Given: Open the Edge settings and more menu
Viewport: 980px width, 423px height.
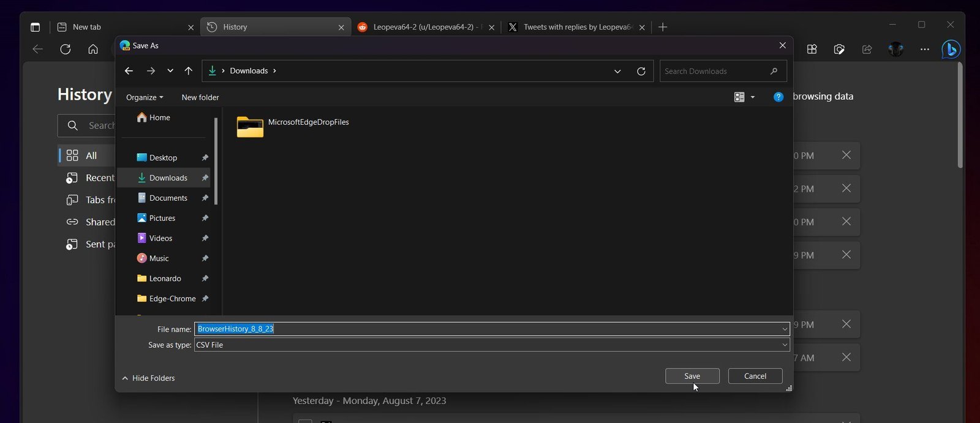Looking at the screenshot, I should [x=924, y=49].
